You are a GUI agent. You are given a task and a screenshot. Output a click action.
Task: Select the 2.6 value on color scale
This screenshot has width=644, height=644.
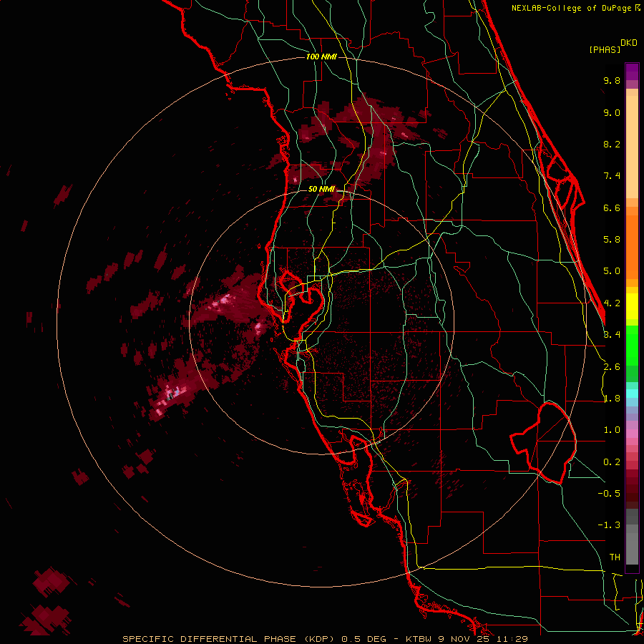point(612,367)
